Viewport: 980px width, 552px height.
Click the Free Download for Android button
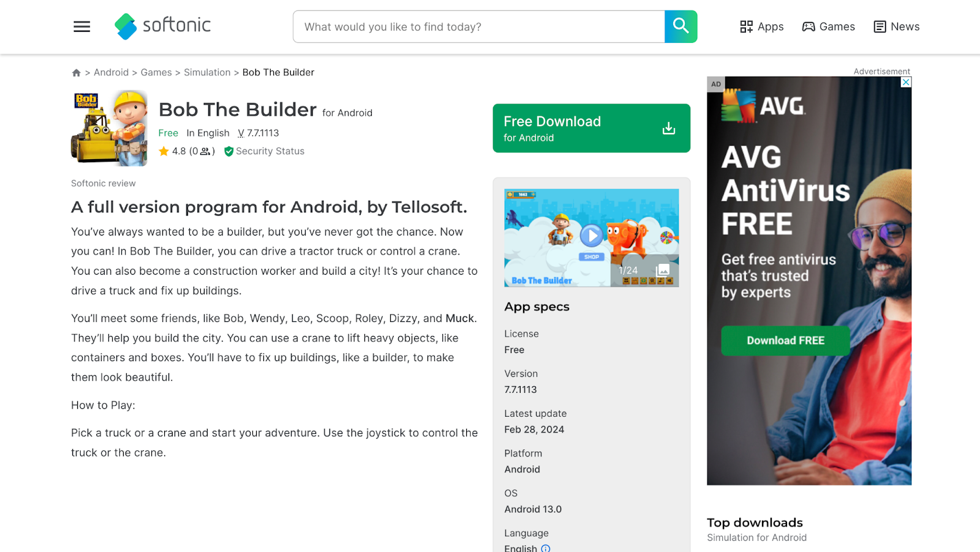point(591,128)
